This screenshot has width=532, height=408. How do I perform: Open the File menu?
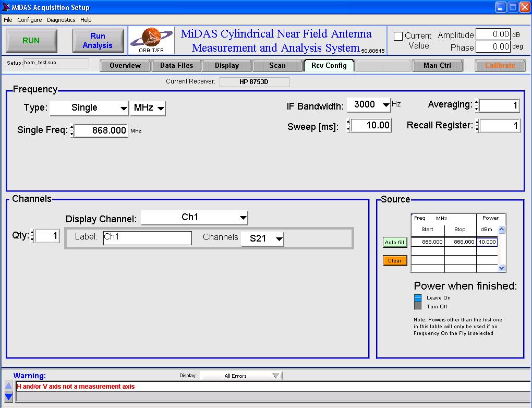[8, 20]
